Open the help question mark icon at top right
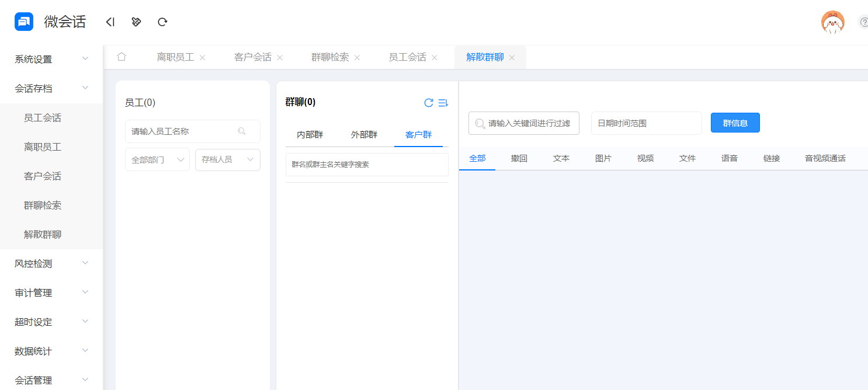The height and width of the screenshot is (390, 868). 864,22
